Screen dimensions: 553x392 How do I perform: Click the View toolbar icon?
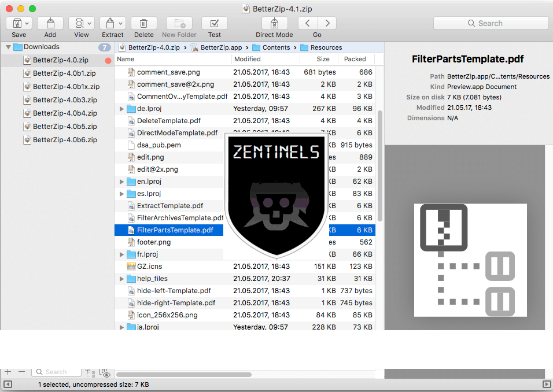pos(80,23)
